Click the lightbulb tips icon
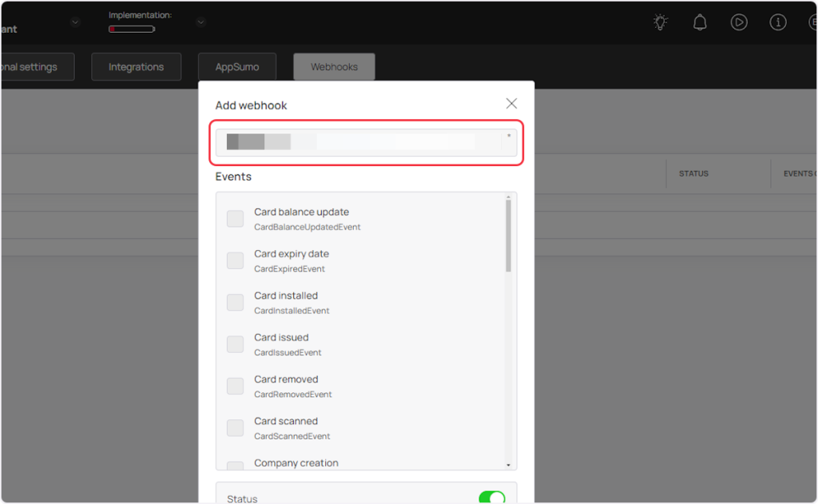This screenshot has width=818, height=504. 661,22
